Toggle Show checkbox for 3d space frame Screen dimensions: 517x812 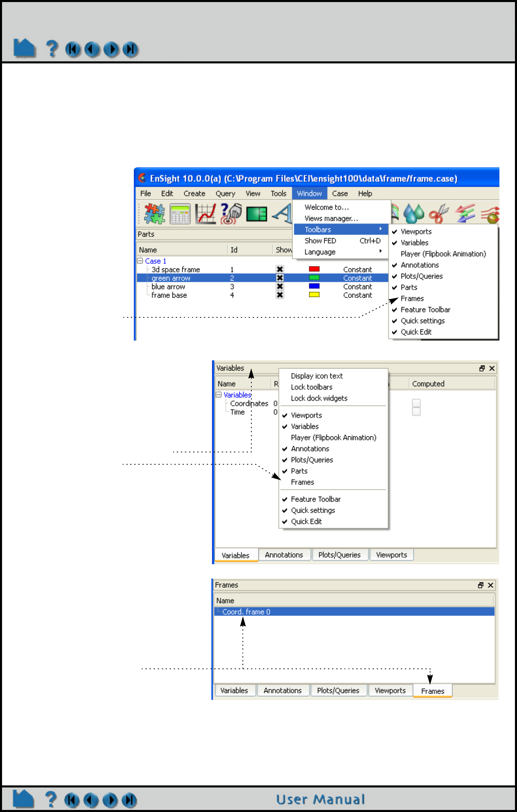[280, 269]
